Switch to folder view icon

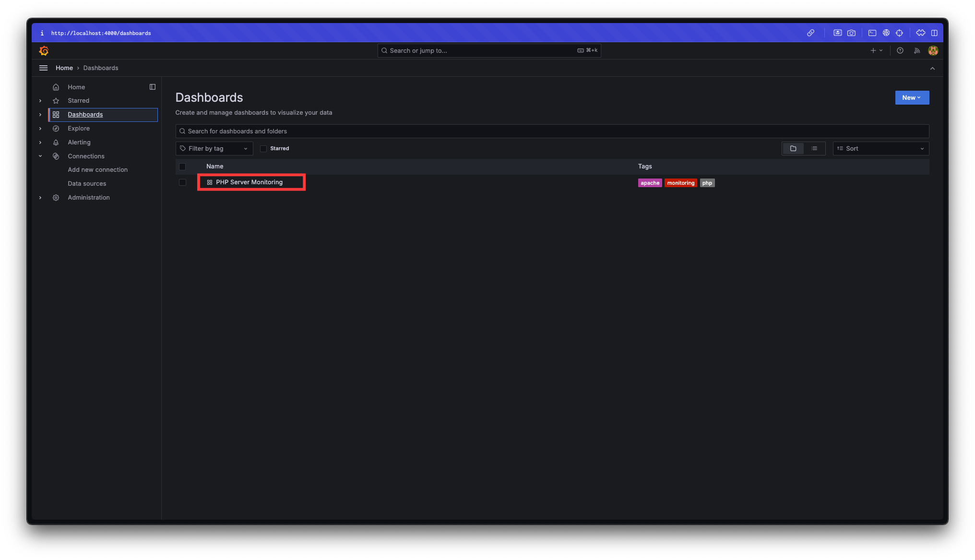(x=793, y=149)
